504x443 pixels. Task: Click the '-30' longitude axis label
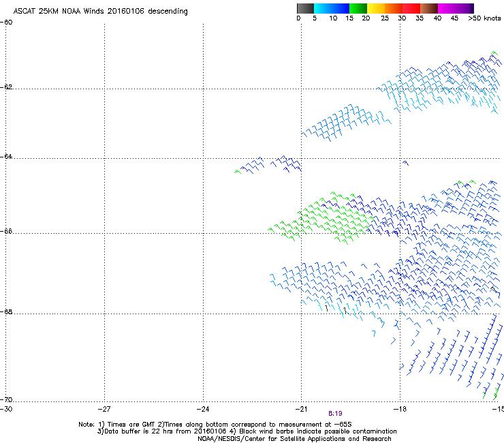[x=6, y=409]
